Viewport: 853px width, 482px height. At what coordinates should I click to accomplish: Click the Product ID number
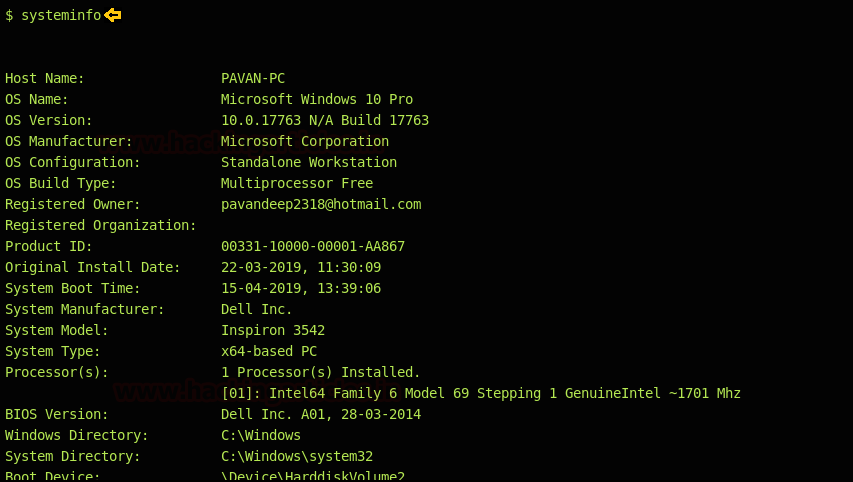pos(312,246)
